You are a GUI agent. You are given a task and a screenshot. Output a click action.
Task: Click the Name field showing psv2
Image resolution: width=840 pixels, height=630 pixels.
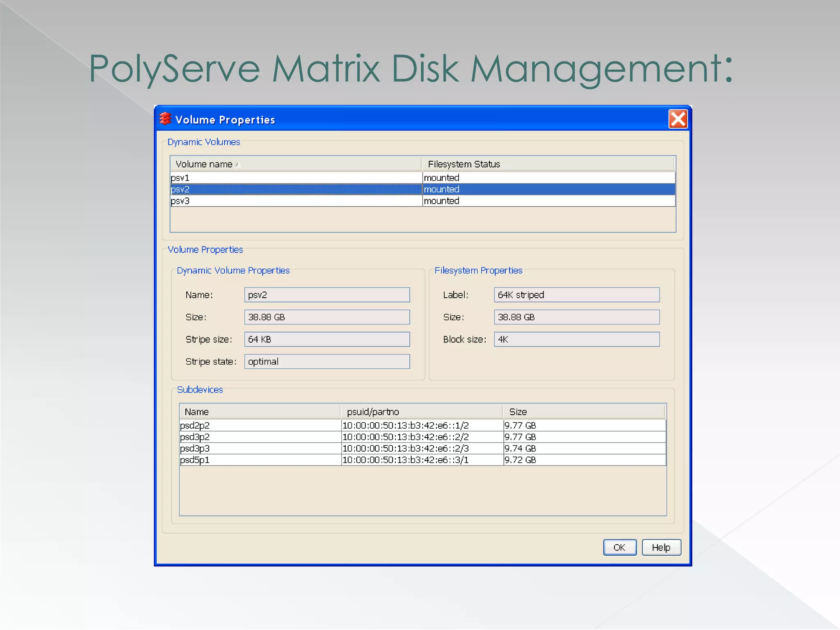point(327,295)
